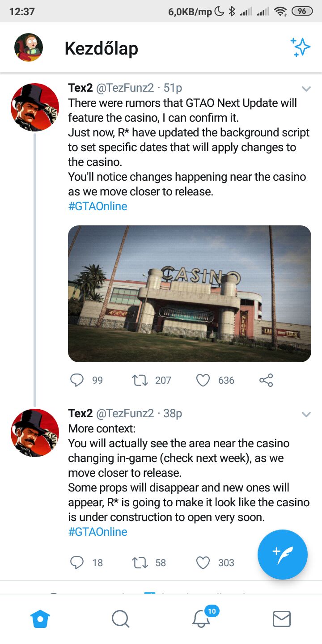The width and height of the screenshot is (322, 644).
Task: Compose a new tweet with floating button
Action: click(x=282, y=555)
